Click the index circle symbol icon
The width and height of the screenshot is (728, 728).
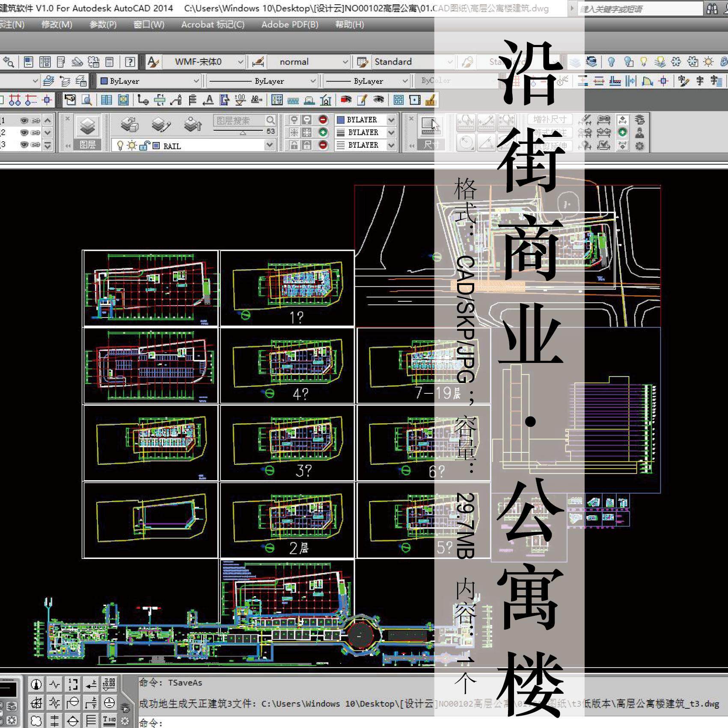click(x=109, y=703)
